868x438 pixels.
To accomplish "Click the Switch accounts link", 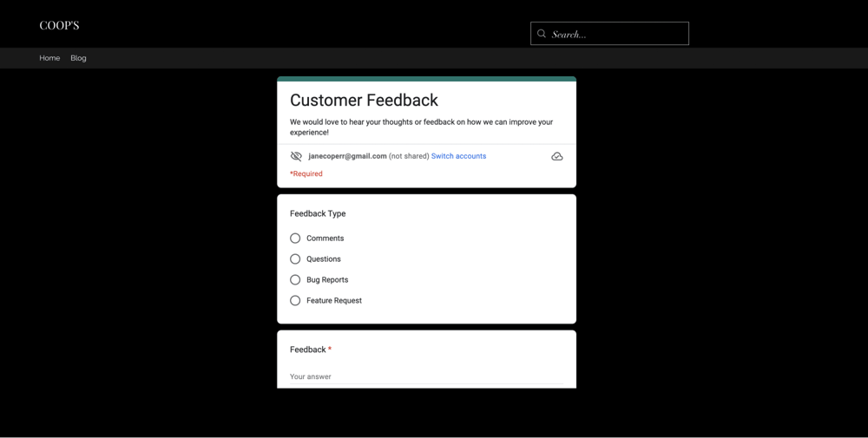I will pos(458,156).
